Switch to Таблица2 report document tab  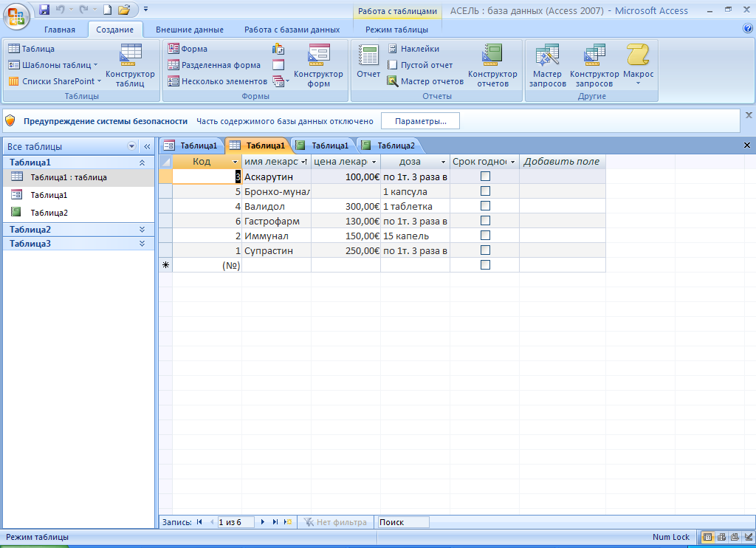point(388,145)
